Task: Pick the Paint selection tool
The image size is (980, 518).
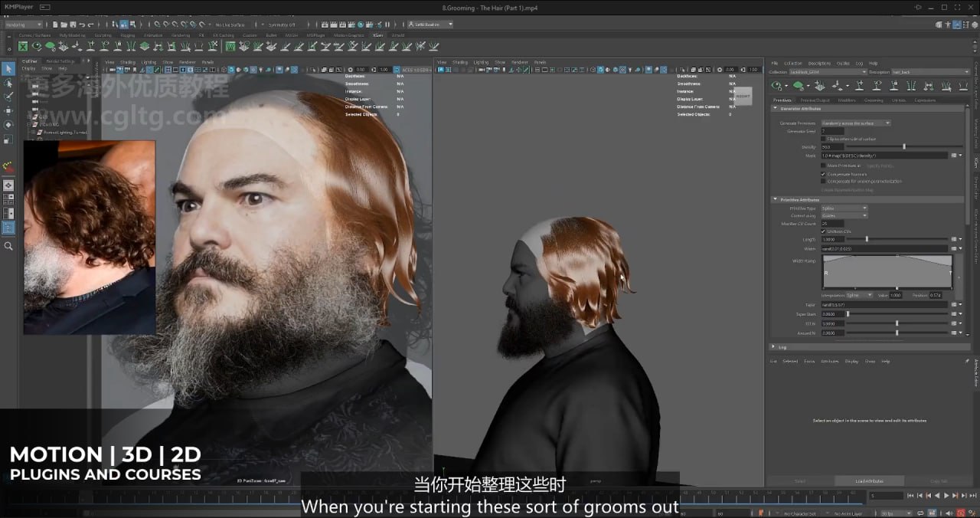Action: [x=8, y=97]
